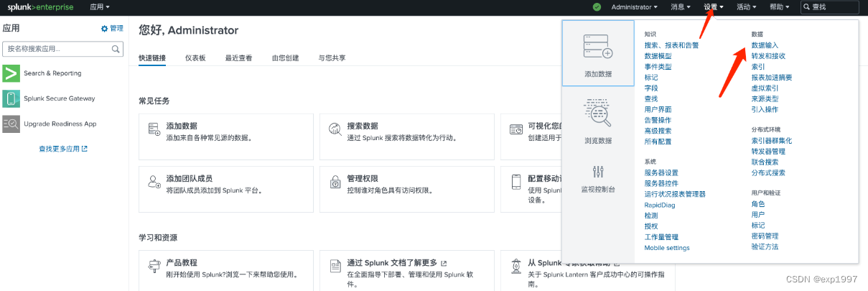This screenshot has width=868, height=291.
Task: Click the 搜索数据 card icon
Action: [335, 130]
